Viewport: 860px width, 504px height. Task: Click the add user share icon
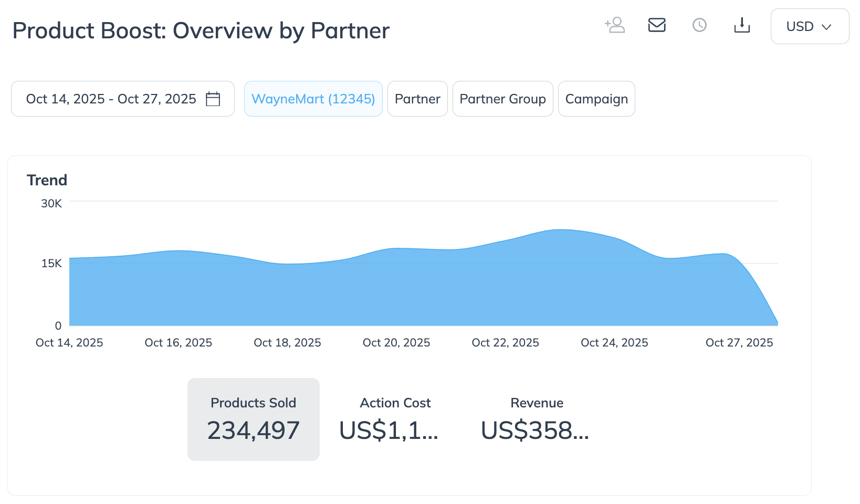pyautogui.click(x=615, y=25)
